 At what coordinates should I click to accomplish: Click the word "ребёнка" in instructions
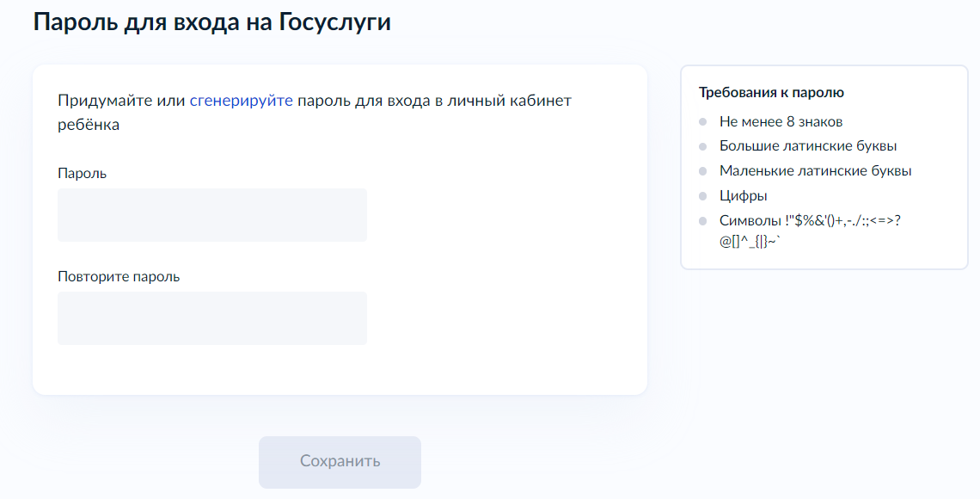click(88, 125)
